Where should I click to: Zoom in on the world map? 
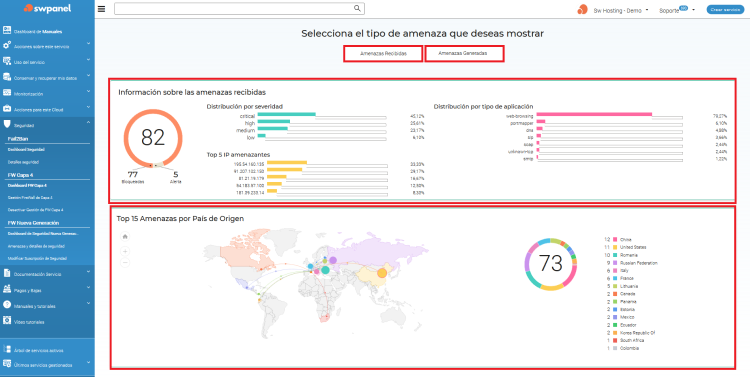tap(125, 251)
